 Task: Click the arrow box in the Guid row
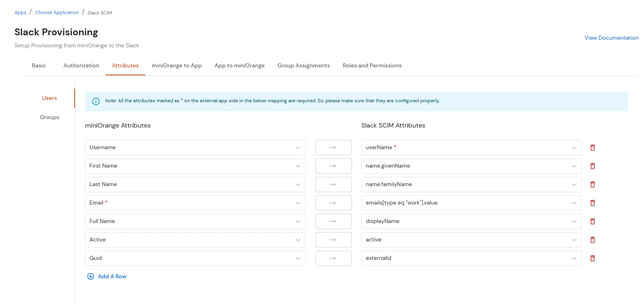click(x=333, y=258)
